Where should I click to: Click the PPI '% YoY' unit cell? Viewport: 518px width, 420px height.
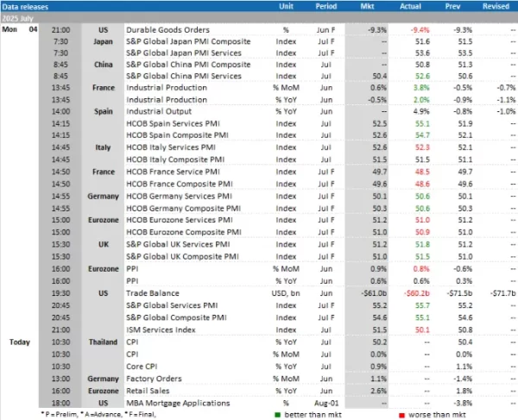point(286,281)
